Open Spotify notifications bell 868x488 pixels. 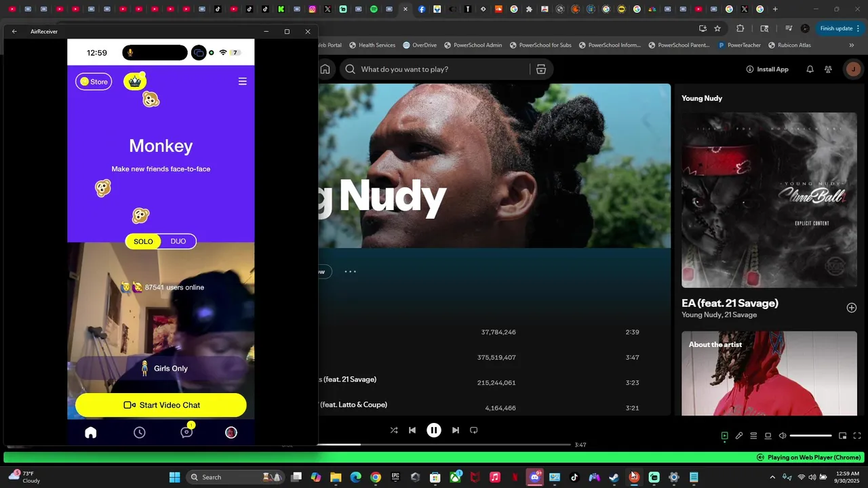810,69
